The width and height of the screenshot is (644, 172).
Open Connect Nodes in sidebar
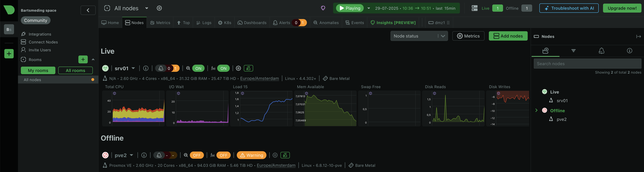coord(40,42)
